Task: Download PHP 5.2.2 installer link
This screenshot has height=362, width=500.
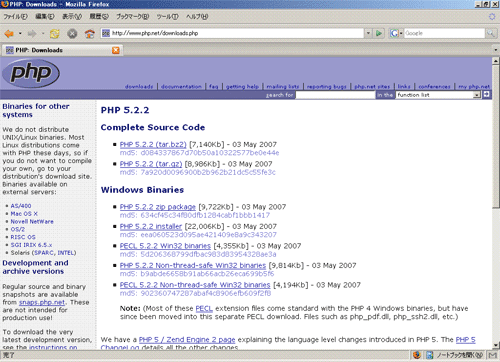Action: 151,227
